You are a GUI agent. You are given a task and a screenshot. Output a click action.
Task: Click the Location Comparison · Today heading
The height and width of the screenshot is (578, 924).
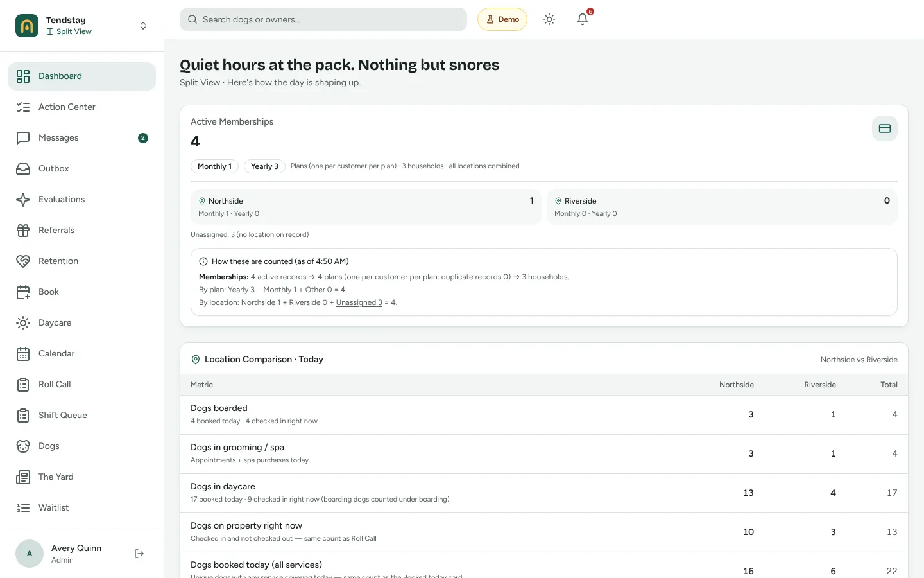tap(264, 360)
